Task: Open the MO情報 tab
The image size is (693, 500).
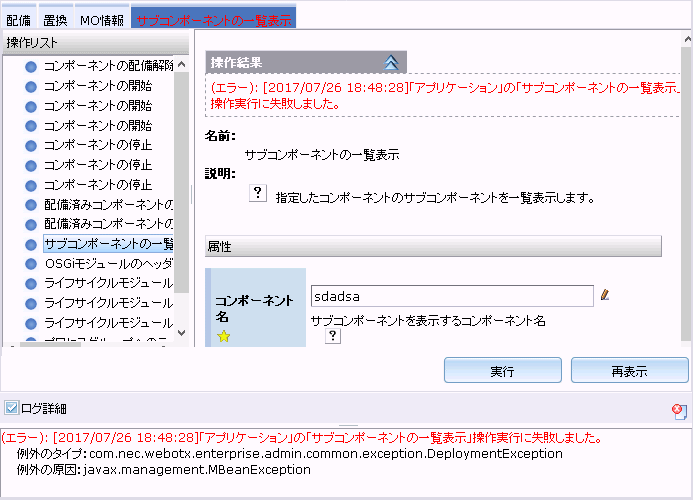Action: tap(102, 19)
